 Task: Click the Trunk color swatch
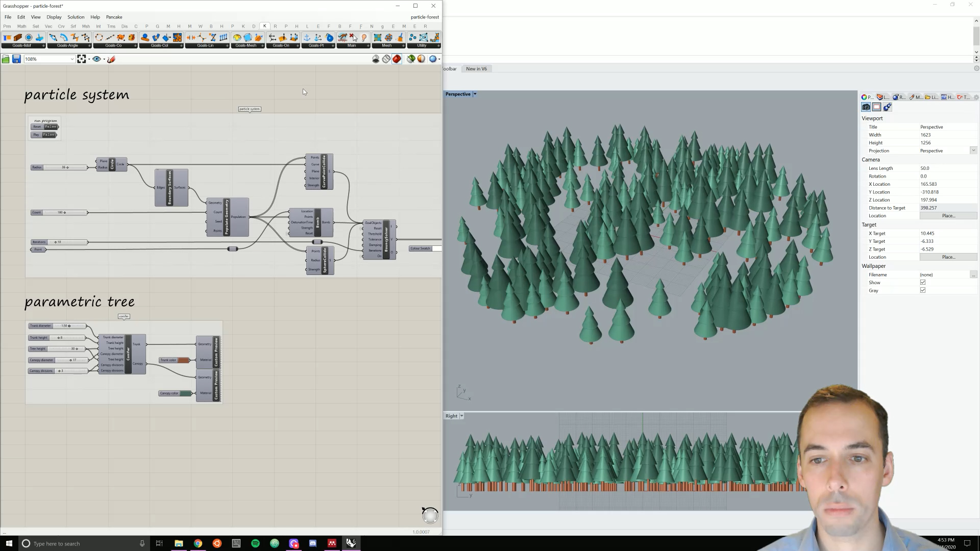tap(183, 360)
